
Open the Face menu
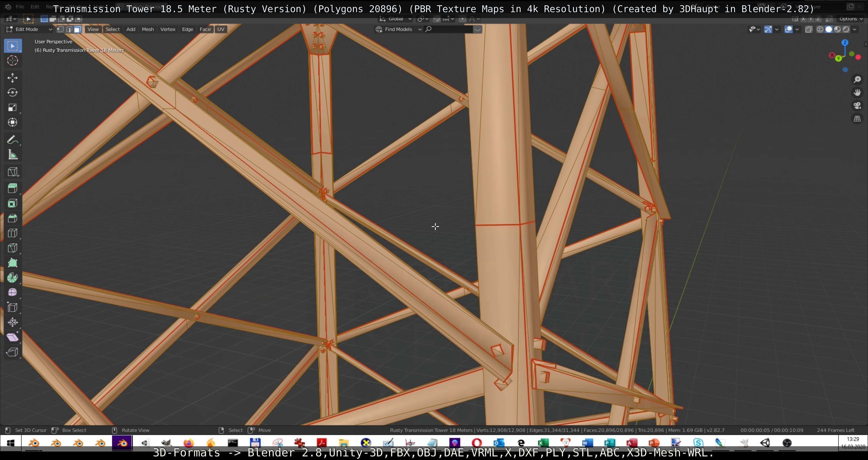(x=205, y=29)
